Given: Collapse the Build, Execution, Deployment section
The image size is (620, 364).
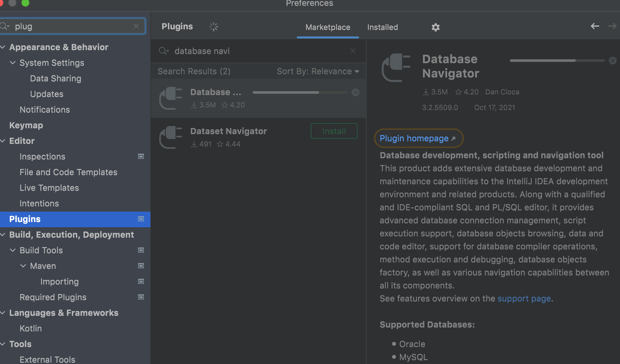Looking at the screenshot, I should (3, 235).
